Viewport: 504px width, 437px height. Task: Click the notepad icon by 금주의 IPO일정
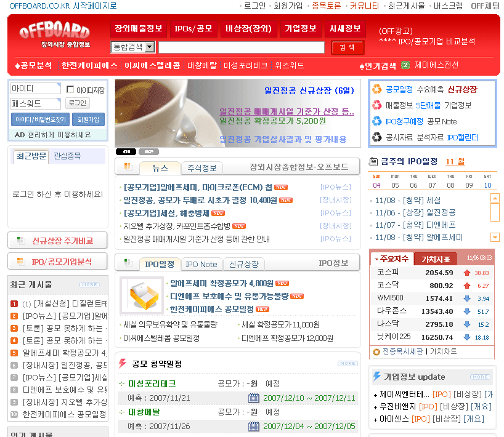tap(373, 161)
